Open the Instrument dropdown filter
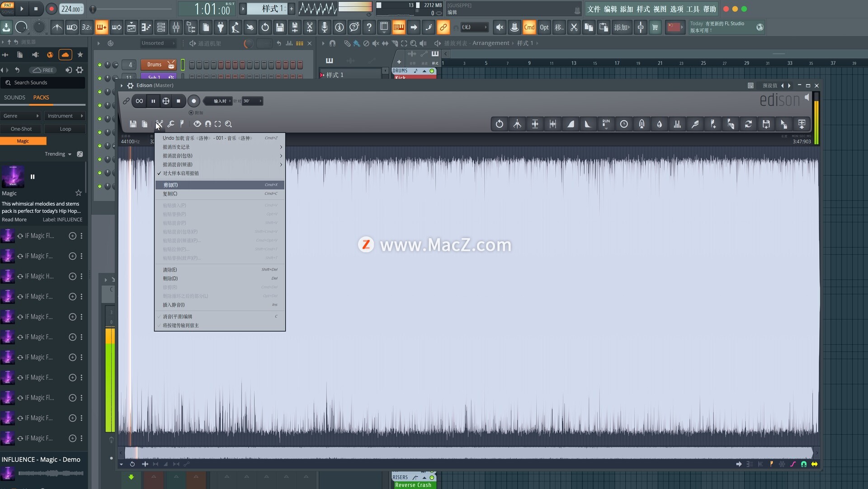868x489 pixels. coord(65,116)
